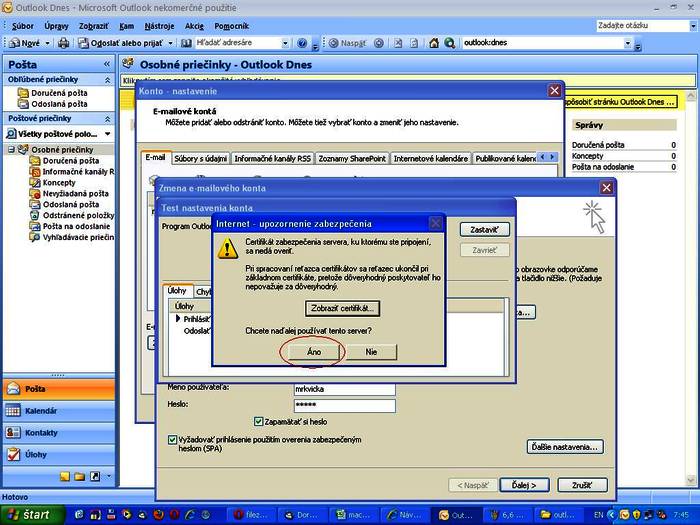700x525 pixels.
Task: Select the Koncepty folder in tree
Action: (53, 183)
